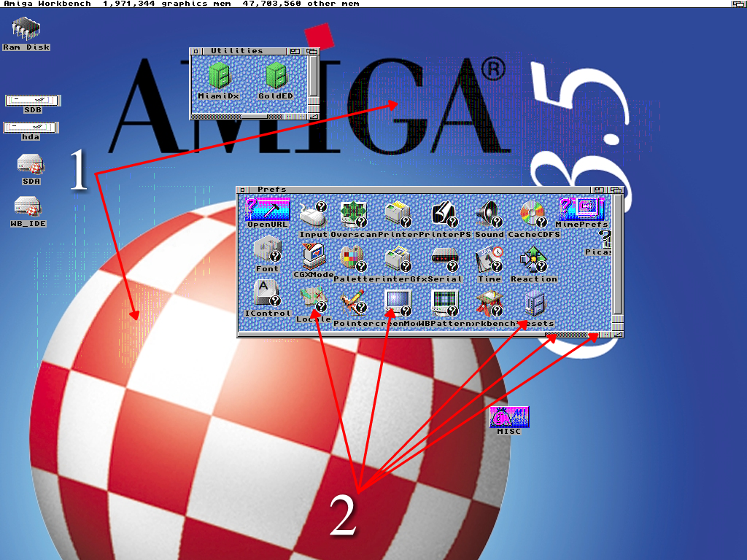Open the Sound preferences icon
Screen dimensions: 747x560
tap(487, 214)
